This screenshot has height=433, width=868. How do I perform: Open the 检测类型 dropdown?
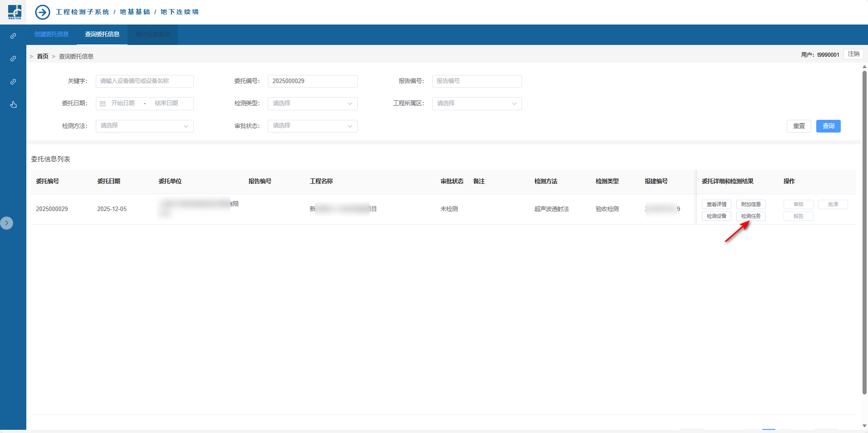tap(312, 103)
